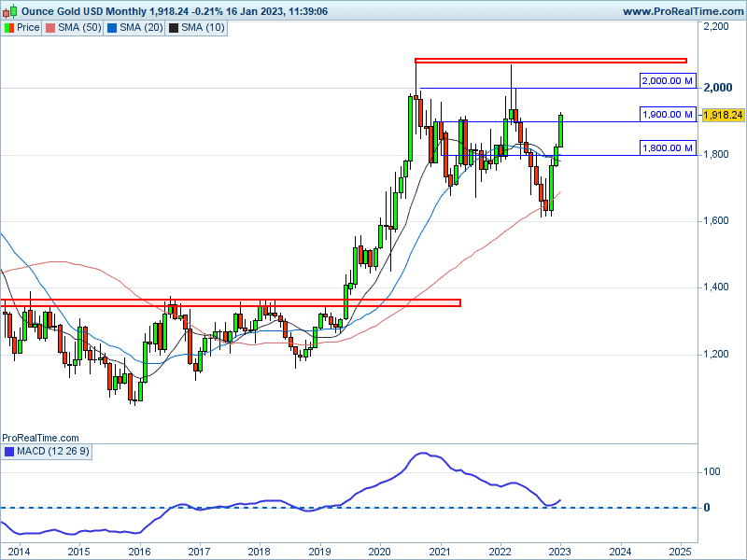
Task: Select the upper red resistance rectangle
Action: (x=551, y=61)
